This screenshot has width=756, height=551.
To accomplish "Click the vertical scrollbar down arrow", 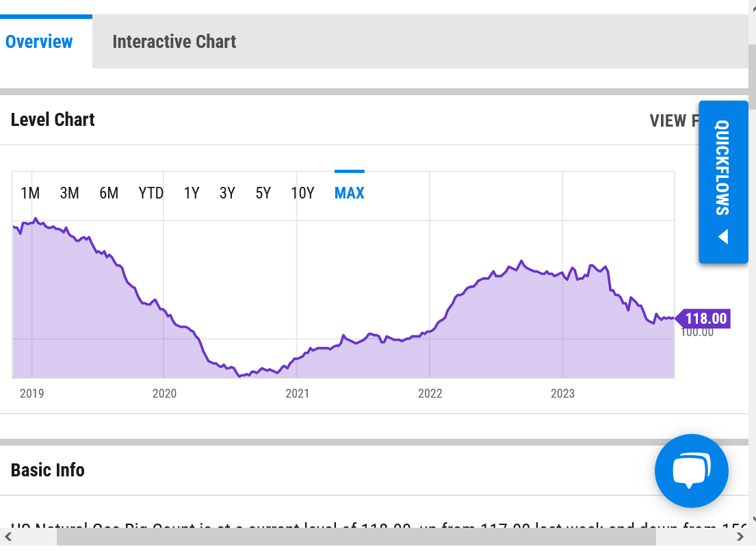I will pos(752,520).
